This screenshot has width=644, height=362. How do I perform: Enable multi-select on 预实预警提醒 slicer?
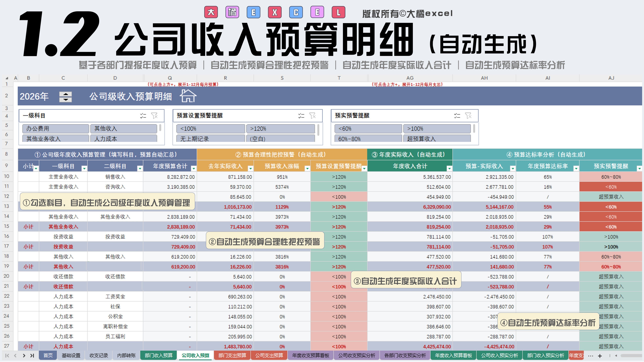457,116
